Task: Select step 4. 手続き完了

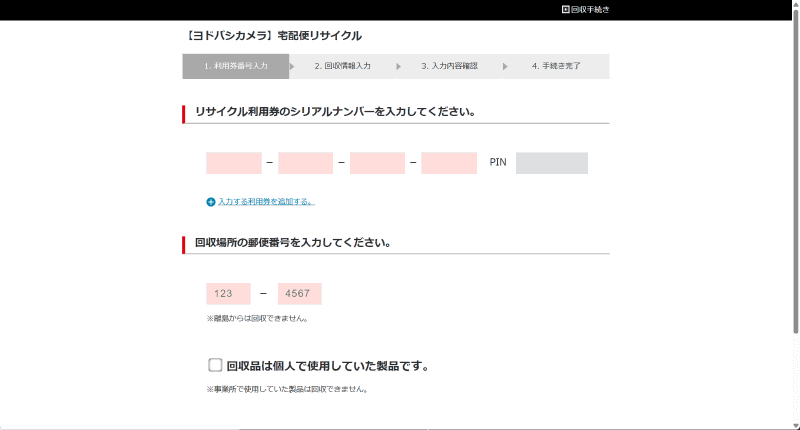Action: point(556,66)
